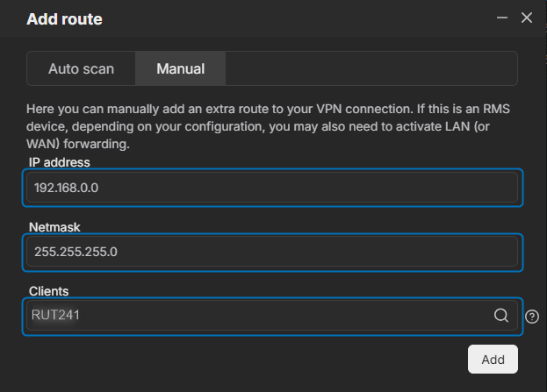The image size is (547, 392).
Task: Close the Add route dialog
Action: [527, 18]
